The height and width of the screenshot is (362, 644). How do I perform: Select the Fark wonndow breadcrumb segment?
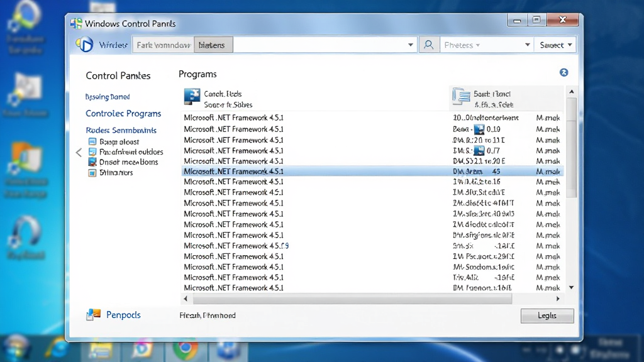[163, 45]
